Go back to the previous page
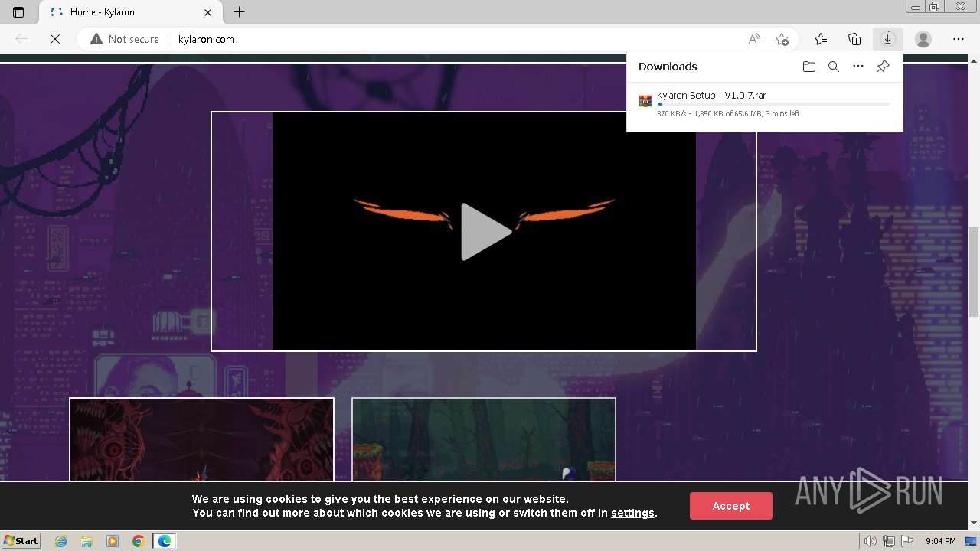Screen dimensions: 980x551 pyautogui.click(x=21, y=39)
